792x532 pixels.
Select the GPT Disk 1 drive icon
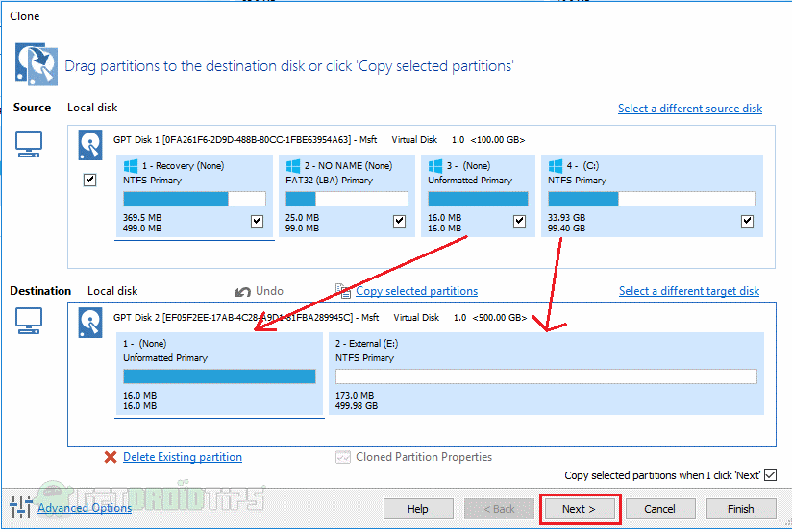click(x=90, y=145)
